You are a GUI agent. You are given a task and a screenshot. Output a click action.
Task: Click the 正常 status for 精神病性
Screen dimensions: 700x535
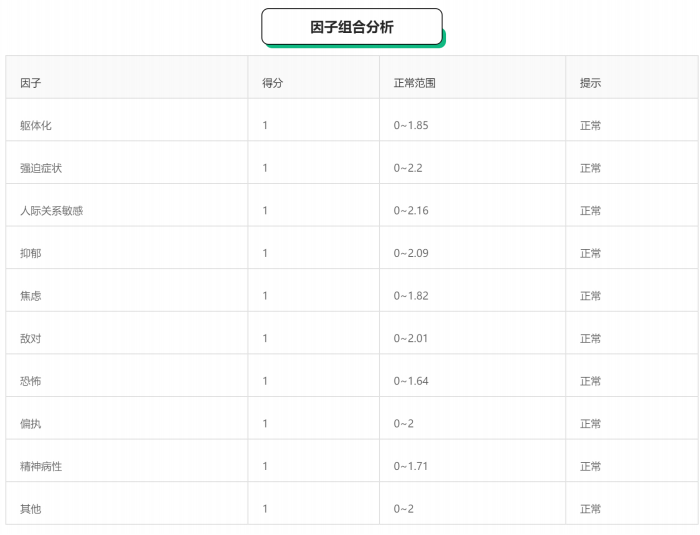(590, 467)
